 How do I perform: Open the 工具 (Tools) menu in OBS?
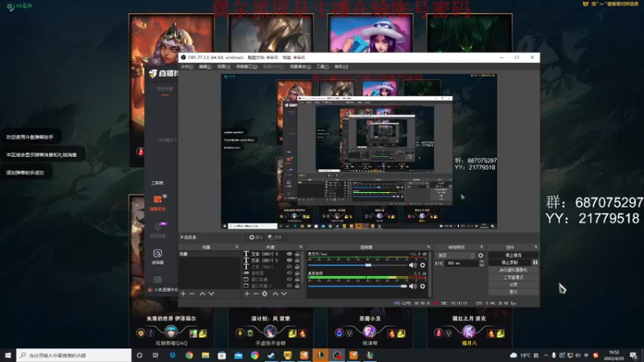(322, 67)
